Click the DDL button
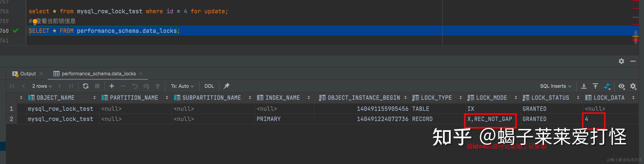The image size is (644, 164). click(x=209, y=86)
